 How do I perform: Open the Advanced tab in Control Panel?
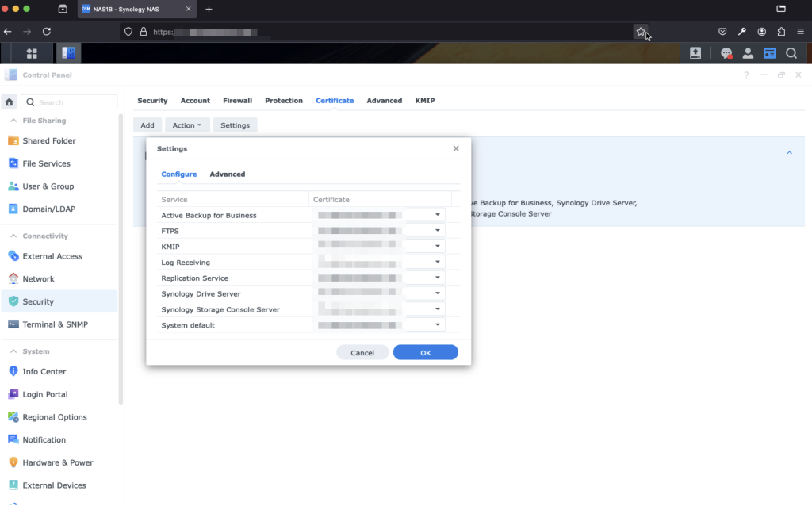tap(385, 101)
